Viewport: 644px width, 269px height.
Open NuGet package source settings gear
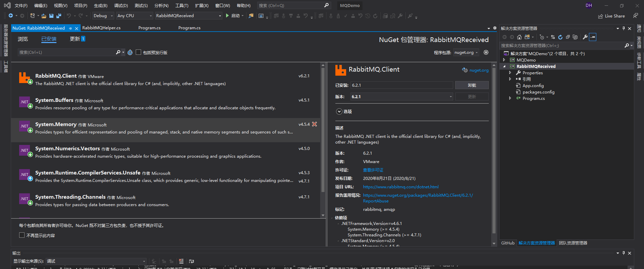click(x=486, y=52)
